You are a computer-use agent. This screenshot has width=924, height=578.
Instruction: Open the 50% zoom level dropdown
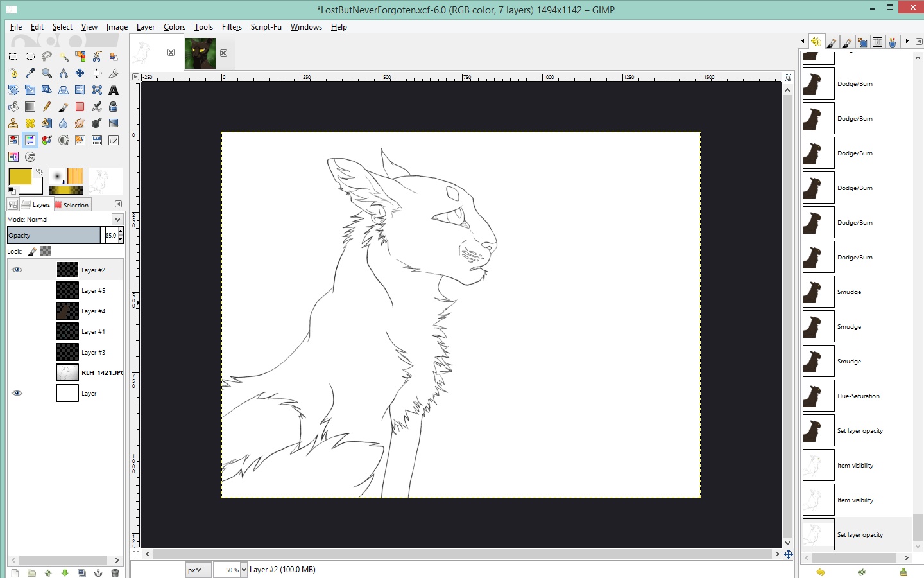pos(244,570)
